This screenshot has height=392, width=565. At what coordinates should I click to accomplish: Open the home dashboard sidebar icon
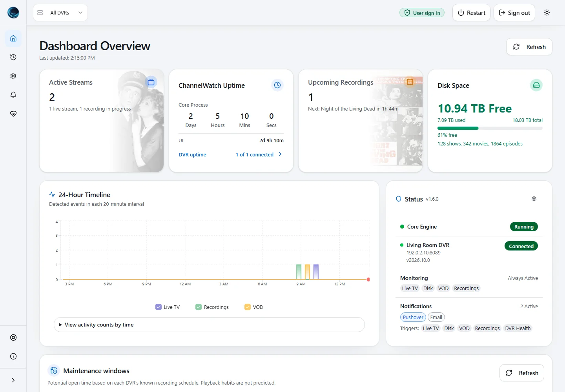click(13, 38)
